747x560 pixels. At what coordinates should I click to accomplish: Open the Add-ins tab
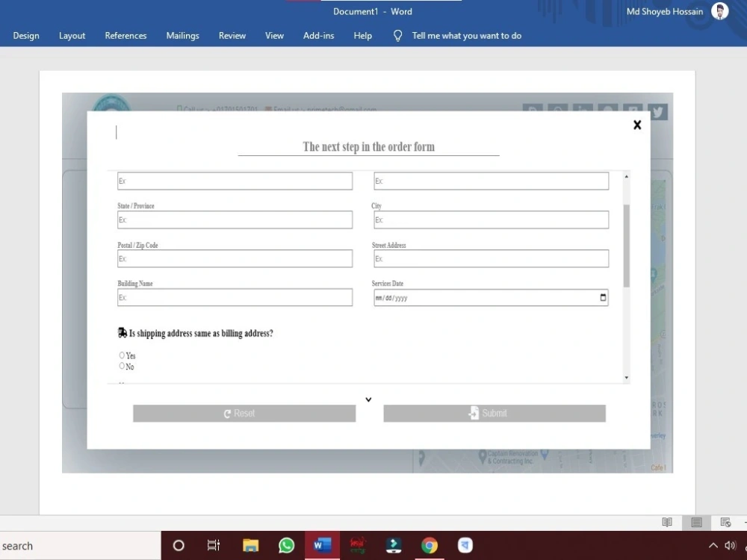[x=319, y=36]
